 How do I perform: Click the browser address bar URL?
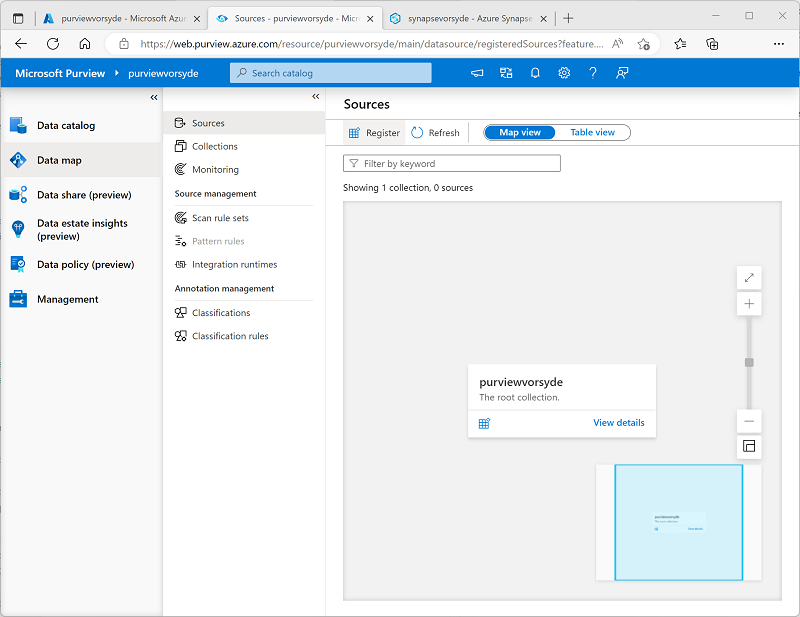coord(371,44)
